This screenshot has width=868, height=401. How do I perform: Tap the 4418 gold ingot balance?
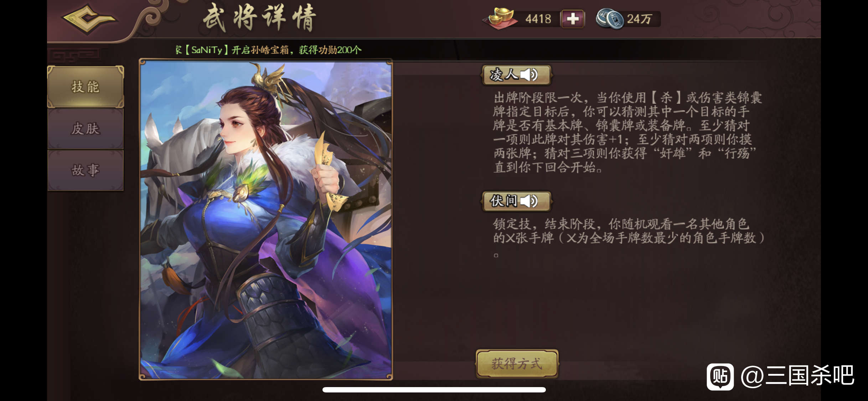[x=538, y=19]
